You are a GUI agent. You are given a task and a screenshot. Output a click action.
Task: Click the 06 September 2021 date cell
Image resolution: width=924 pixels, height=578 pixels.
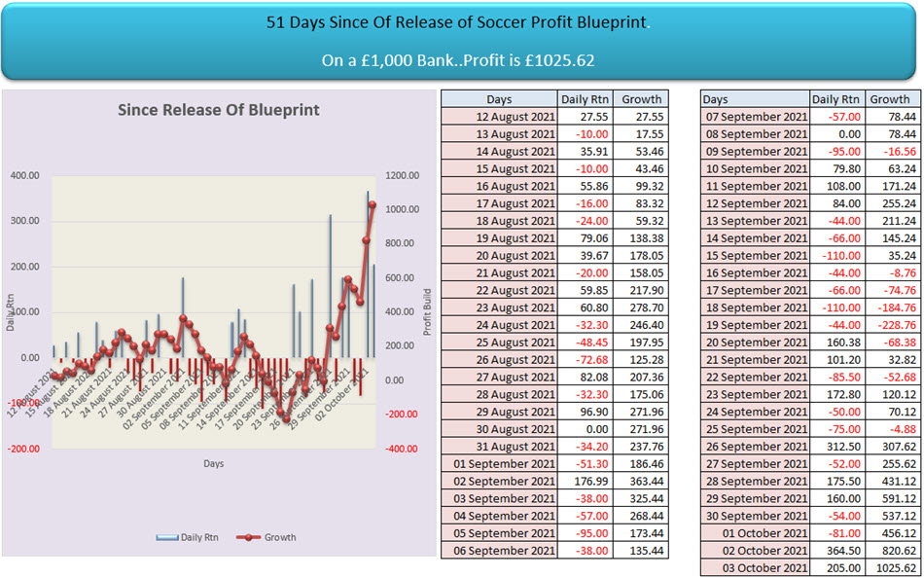tap(498, 551)
